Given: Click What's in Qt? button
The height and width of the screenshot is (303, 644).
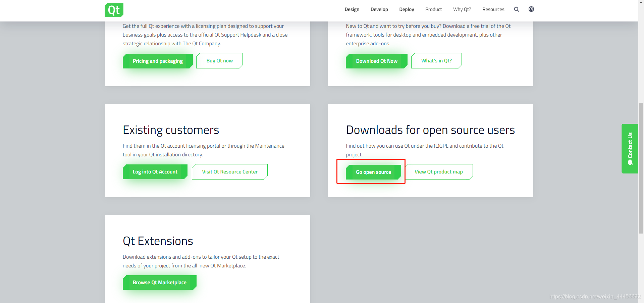Looking at the screenshot, I should pos(436,61).
